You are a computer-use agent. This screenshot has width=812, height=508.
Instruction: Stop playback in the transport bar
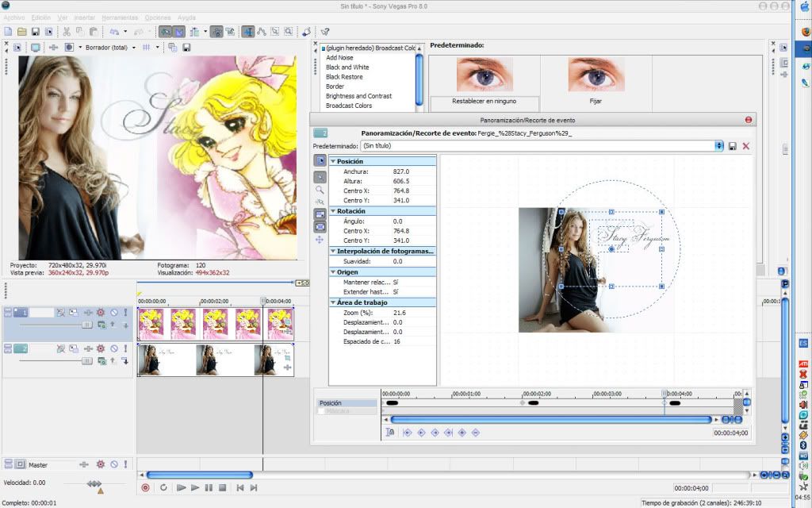[x=222, y=487]
